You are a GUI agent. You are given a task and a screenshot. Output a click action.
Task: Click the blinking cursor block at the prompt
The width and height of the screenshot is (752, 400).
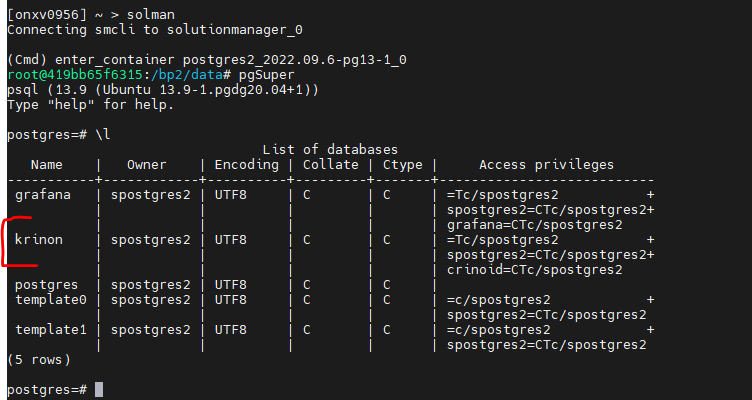99,389
